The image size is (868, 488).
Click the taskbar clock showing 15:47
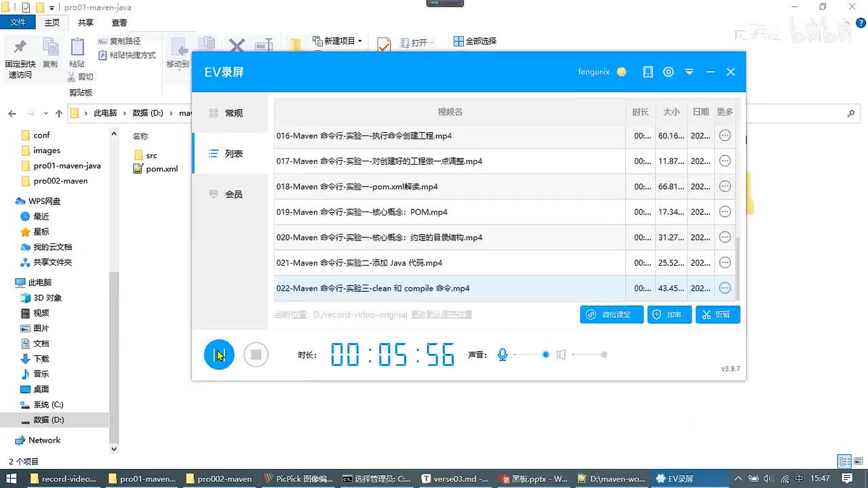pyautogui.click(x=819, y=479)
